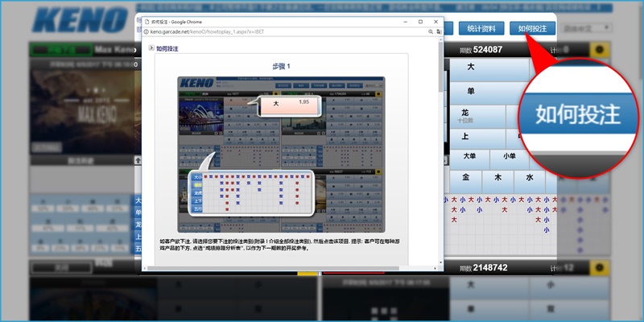Maximize the 如何投注 Chrome popup window
This screenshot has width=644, height=322.
[420, 22]
